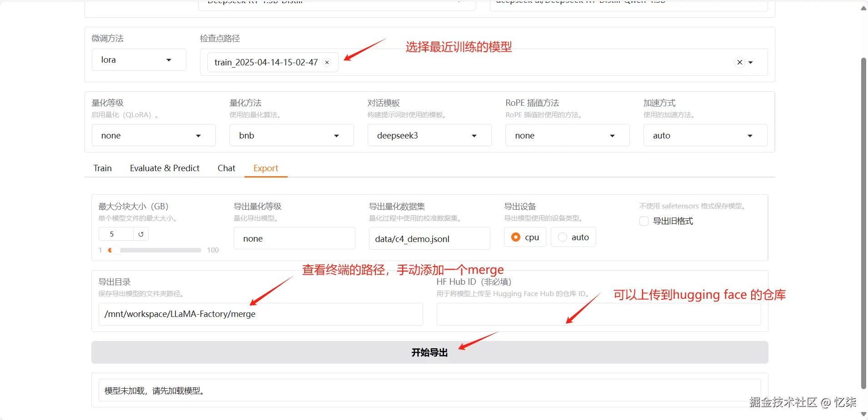Click the page vertical scrollbar
Image resolution: width=868 pixels, height=420 pixels.
click(x=864, y=222)
